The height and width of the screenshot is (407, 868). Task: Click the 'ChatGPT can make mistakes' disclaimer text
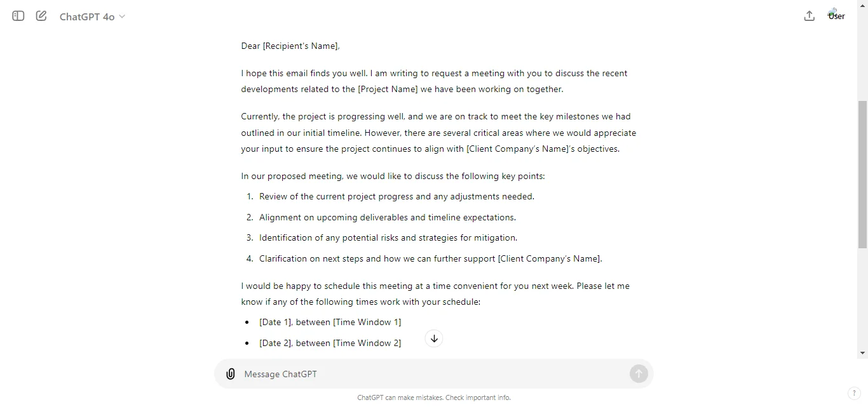[x=399, y=397]
